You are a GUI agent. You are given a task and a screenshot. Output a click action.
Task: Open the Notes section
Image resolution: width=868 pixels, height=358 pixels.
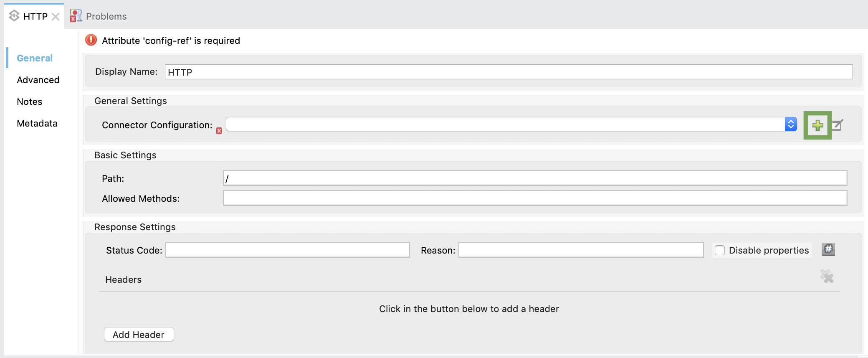pyautogui.click(x=29, y=102)
